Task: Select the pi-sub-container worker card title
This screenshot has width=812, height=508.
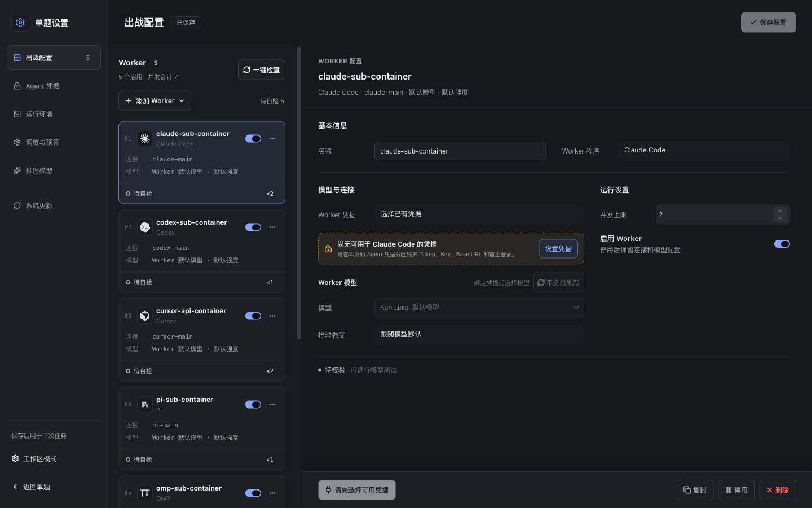Action: [184, 400]
